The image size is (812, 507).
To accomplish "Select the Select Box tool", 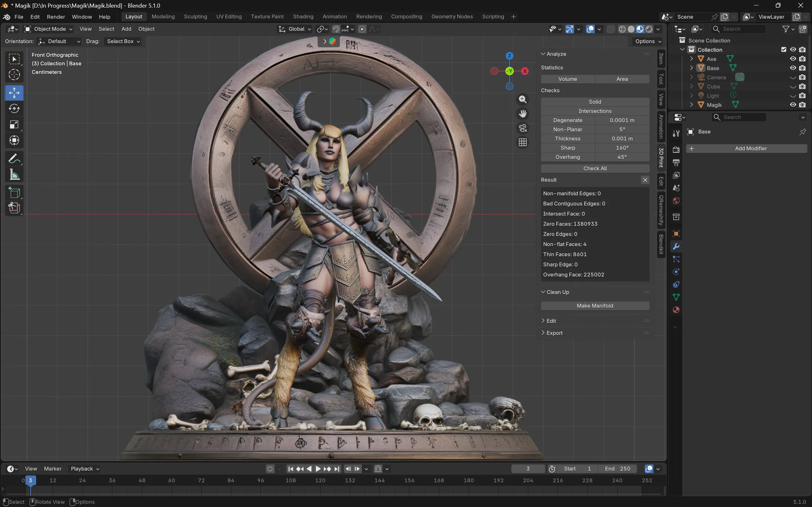I will pyautogui.click(x=14, y=59).
